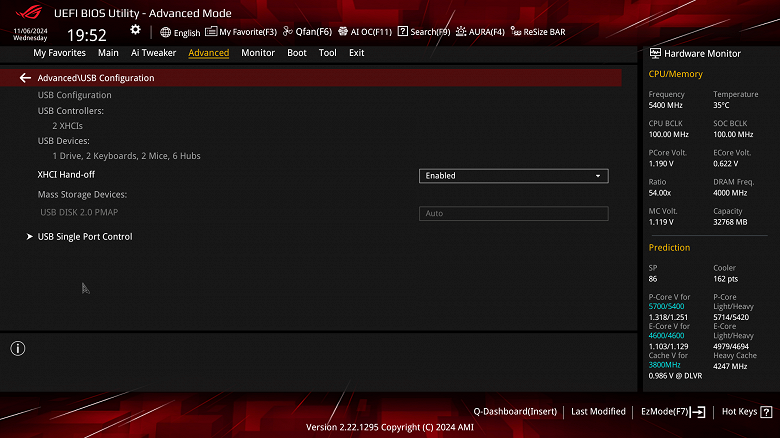Click the ROG logo
The width and height of the screenshot is (780, 438).
[29, 12]
